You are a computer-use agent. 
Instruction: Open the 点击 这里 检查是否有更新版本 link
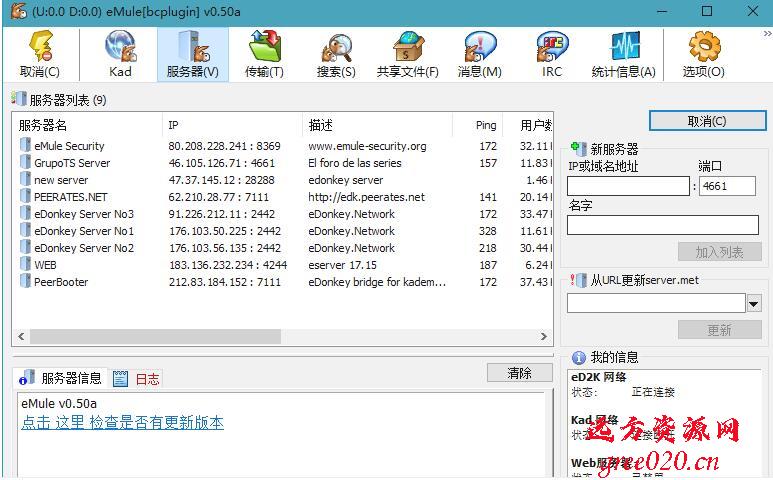pos(122,422)
